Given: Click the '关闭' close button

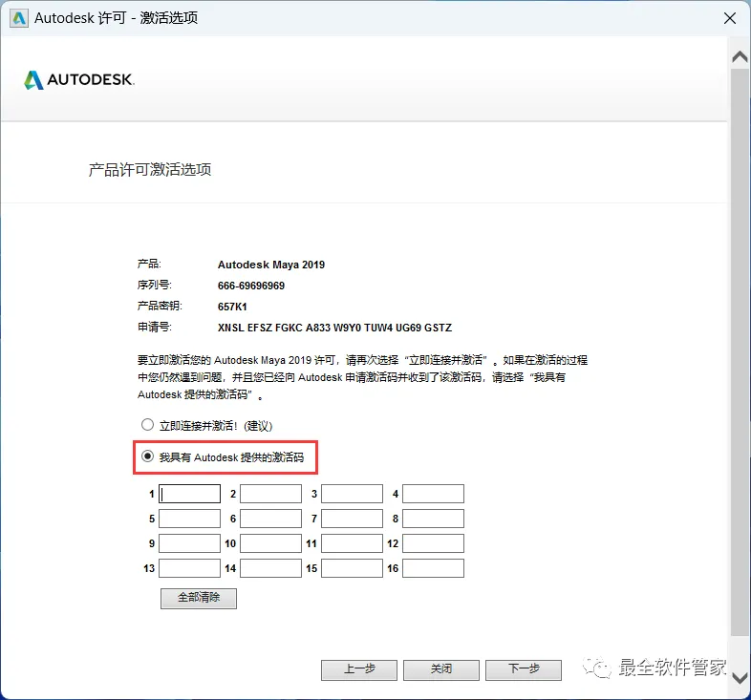Looking at the screenshot, I should click(x=441, y=669).
